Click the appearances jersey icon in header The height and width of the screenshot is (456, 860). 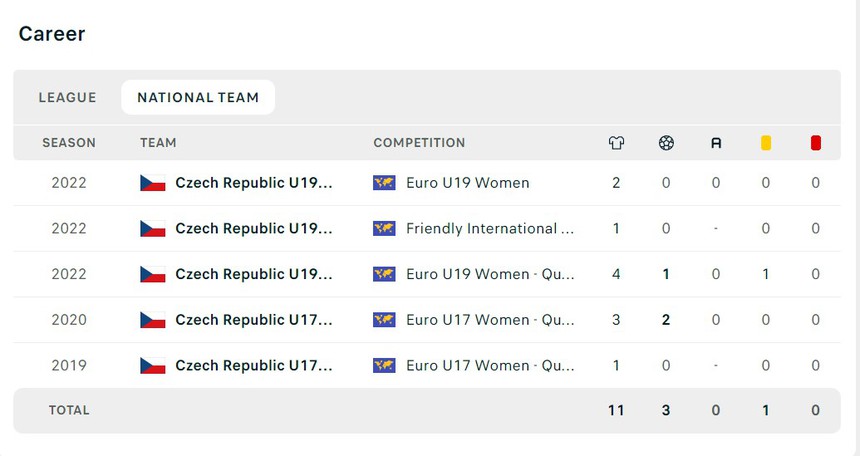pos(616,143)
